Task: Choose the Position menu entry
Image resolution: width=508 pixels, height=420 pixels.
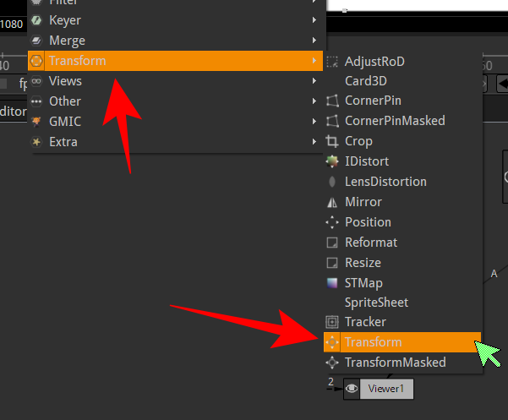Action: (368, 222)
